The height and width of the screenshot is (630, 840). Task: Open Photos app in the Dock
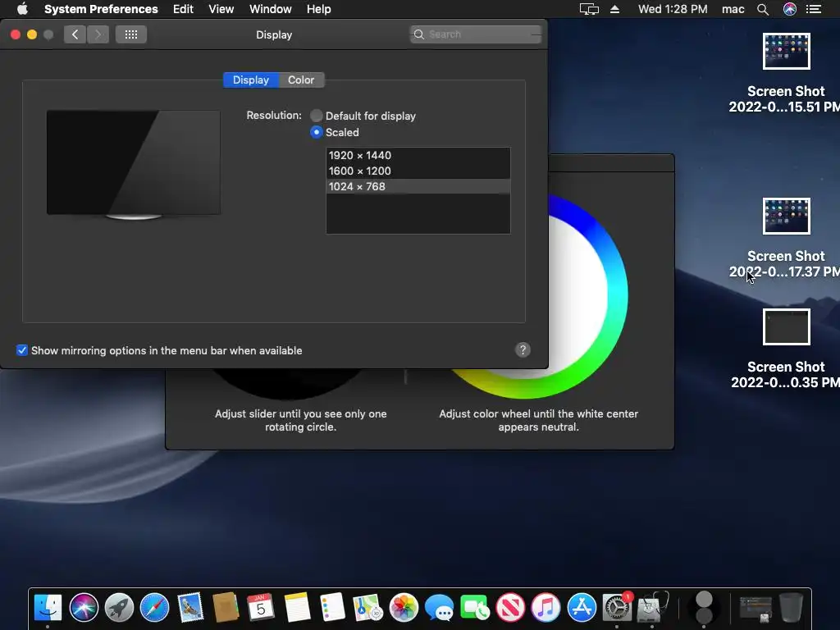404,608
